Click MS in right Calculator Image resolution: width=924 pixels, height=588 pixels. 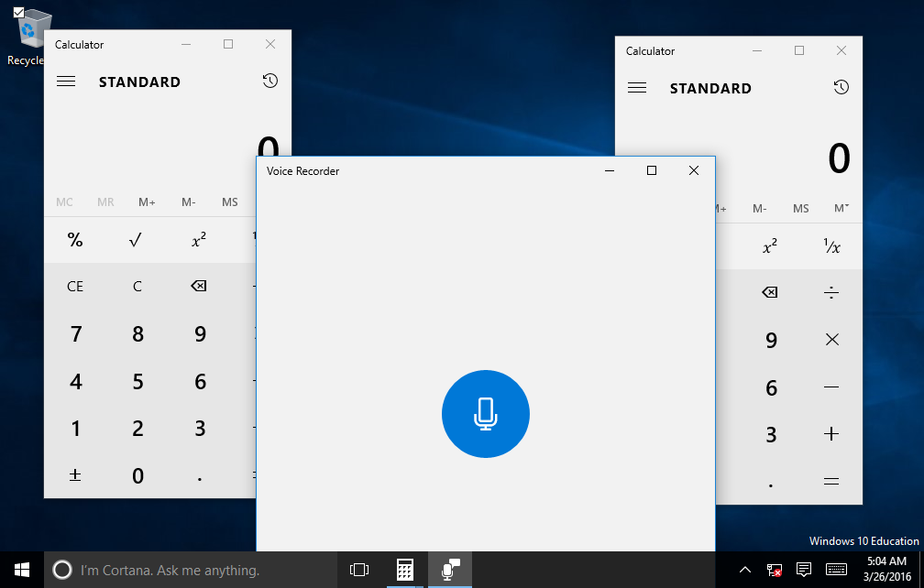(801, 208)
